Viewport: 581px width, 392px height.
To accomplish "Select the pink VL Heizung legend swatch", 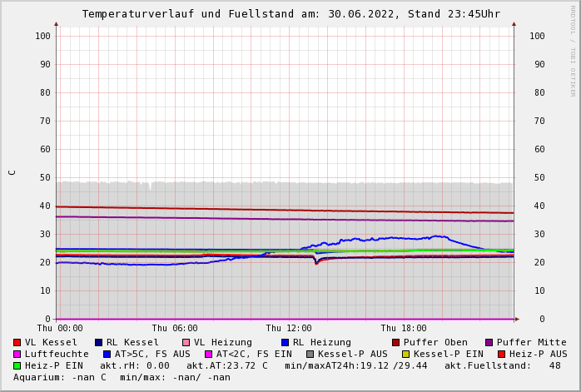I will pos(186,343).
